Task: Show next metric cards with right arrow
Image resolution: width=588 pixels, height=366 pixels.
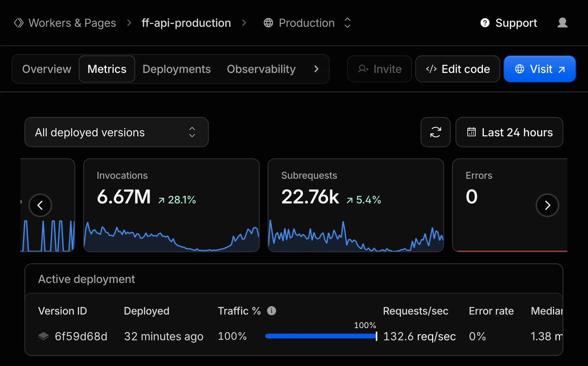Action: tap(547, 205)
